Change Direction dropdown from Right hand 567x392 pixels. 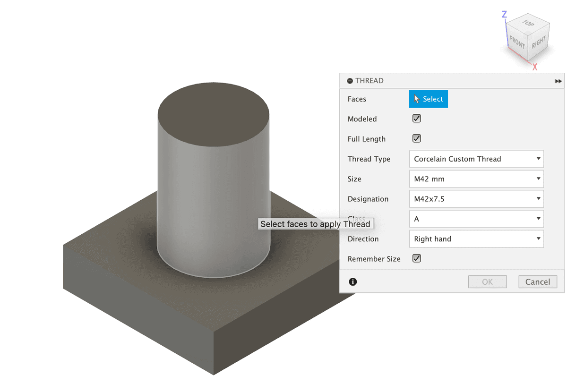pos(476,239)
